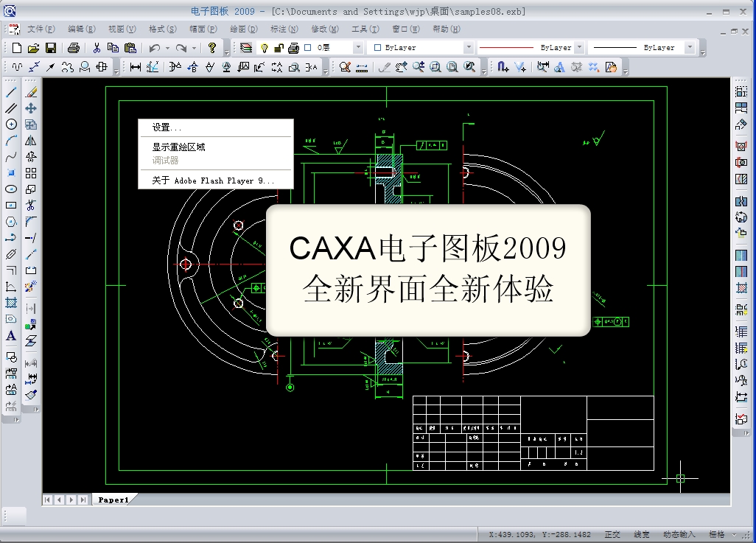
Task: Select the Circle drawing tool
Action: click(11, 125)
